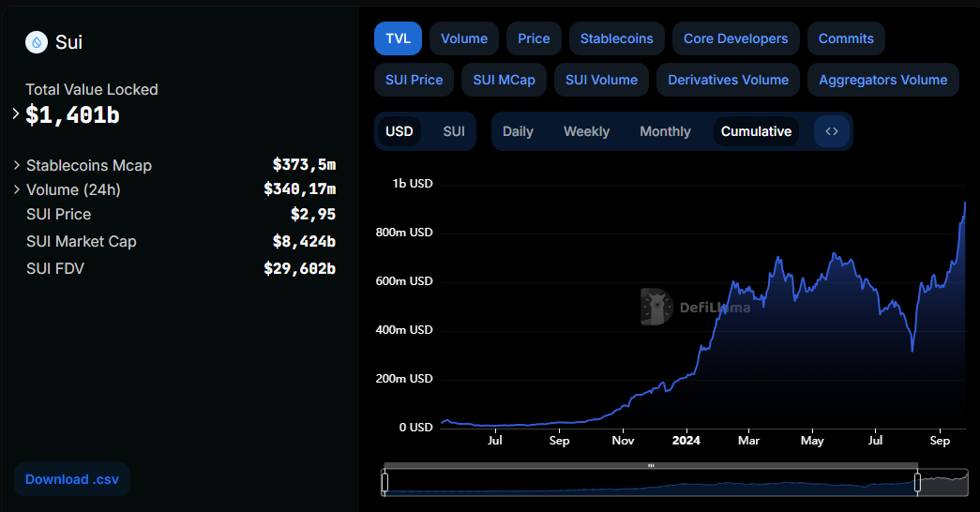Click the 0 USD y-axis label
The image size is (980, 512).
pos(416,428)
